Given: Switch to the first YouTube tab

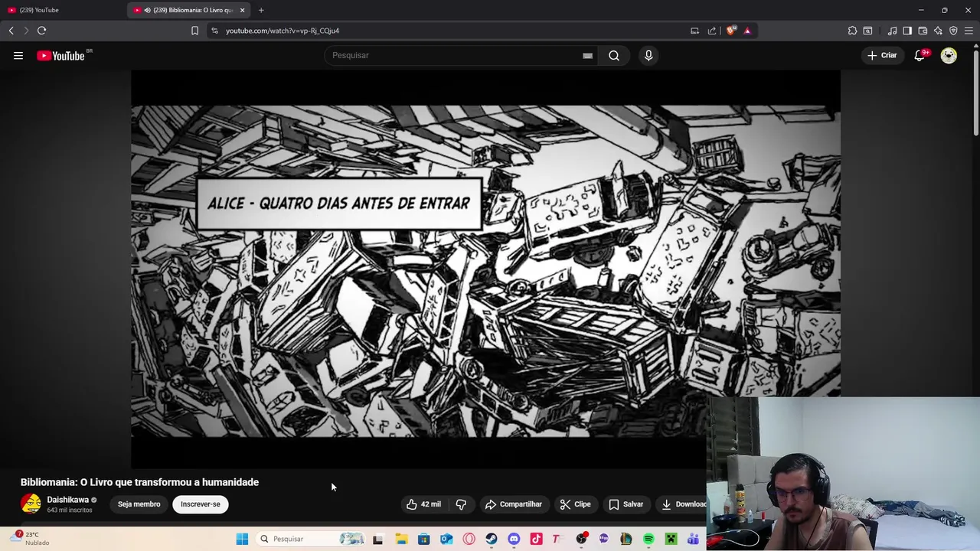Looking at the screenshot, I should 63,10.
